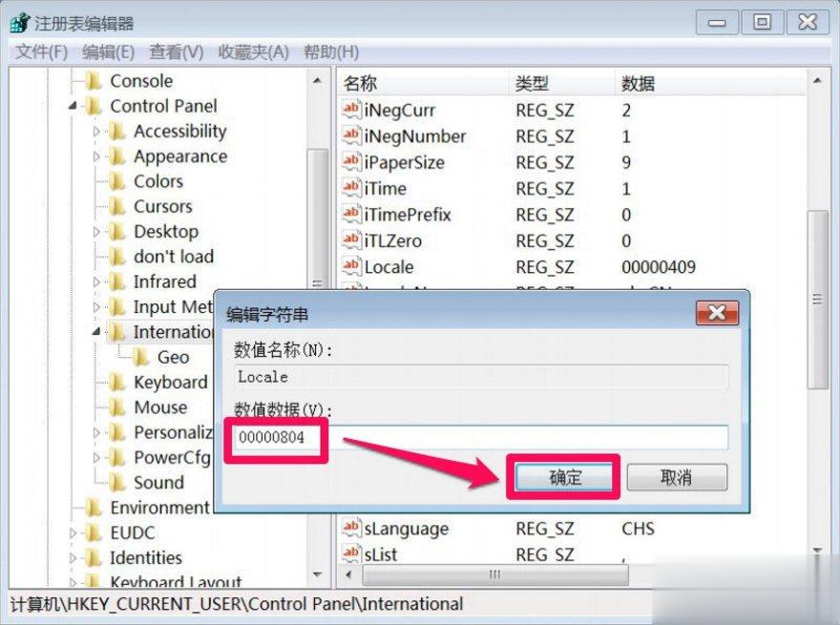The width and height of the screenshot is (840, 625).
Task: Click the horizontal scrollbar thumb
Action: point(495,575)
